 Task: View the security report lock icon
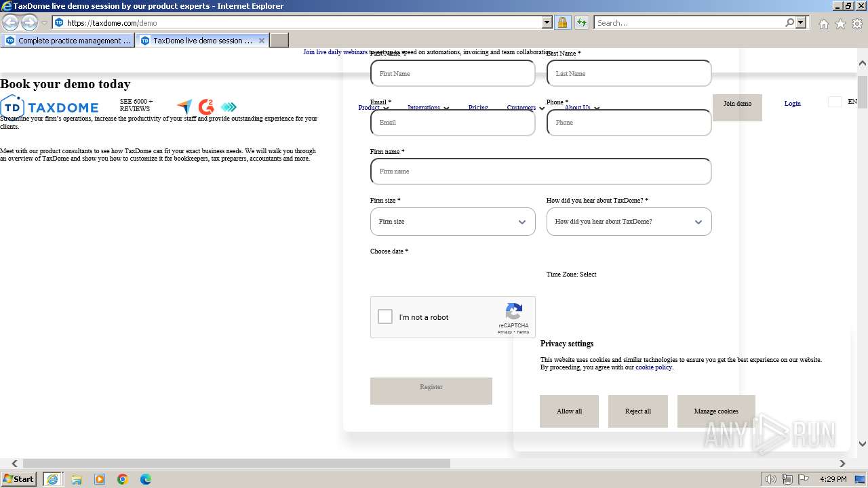click(562, 22)
